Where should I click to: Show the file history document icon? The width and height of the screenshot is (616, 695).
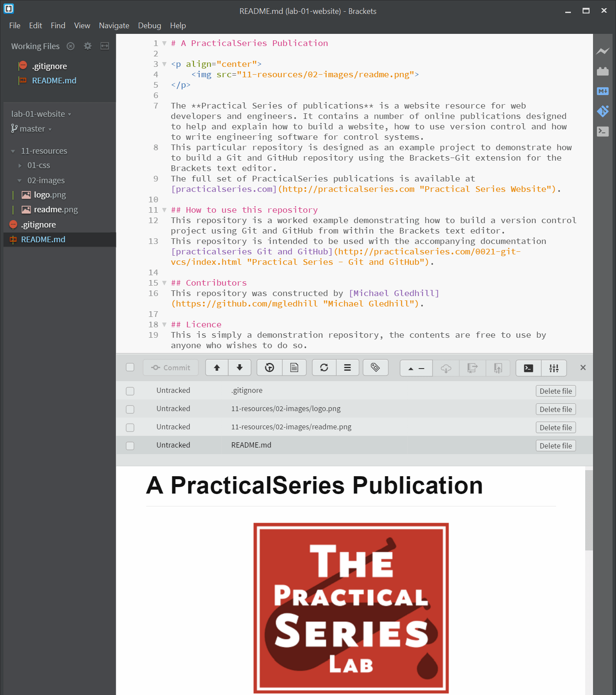pos(294,368)
